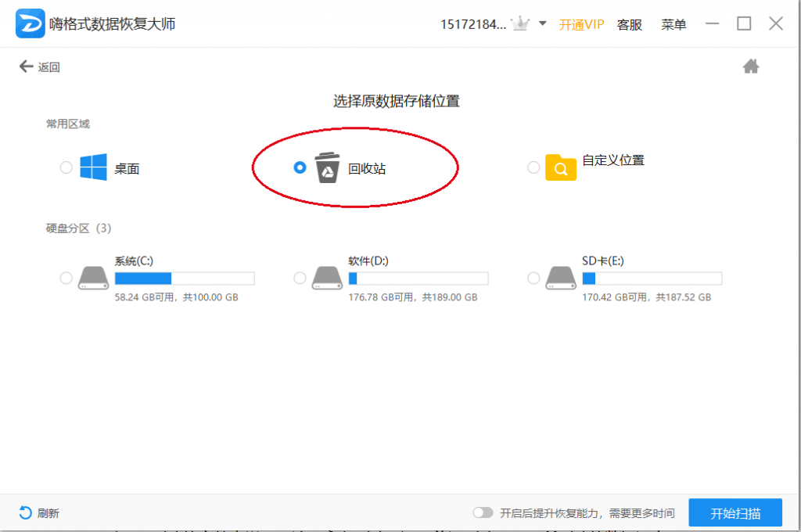Minimize the window
This screenshot has width=801, height=532.
click(x=712, y=23)
